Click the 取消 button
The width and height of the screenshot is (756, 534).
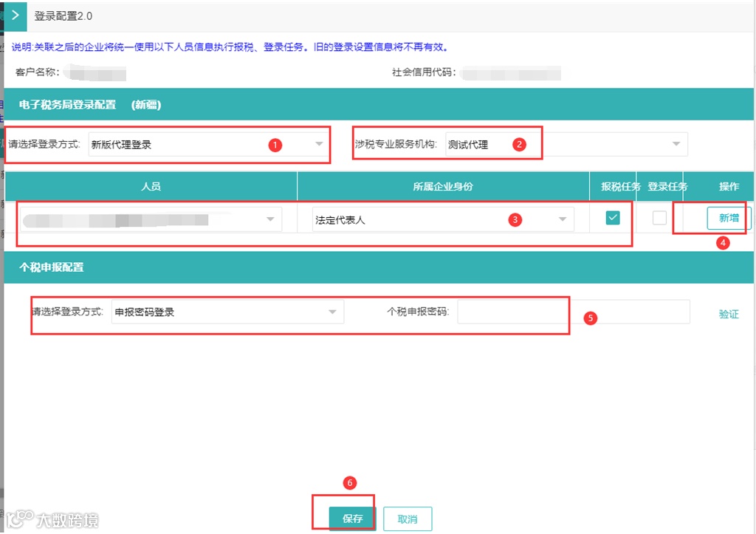click(408, 519)
